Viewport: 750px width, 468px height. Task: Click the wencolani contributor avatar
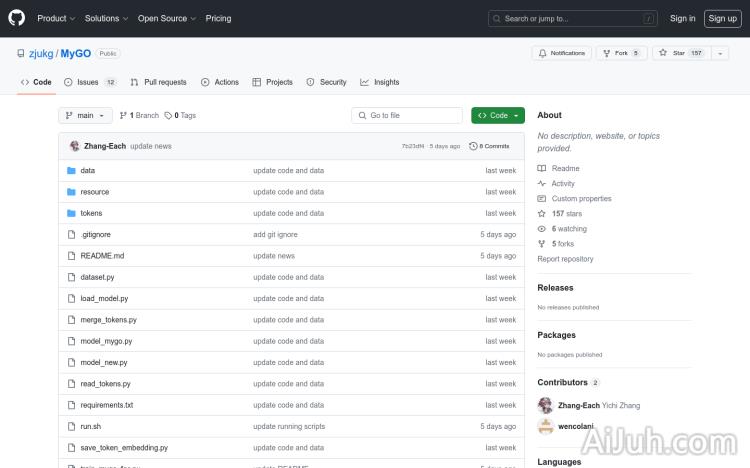545,426
